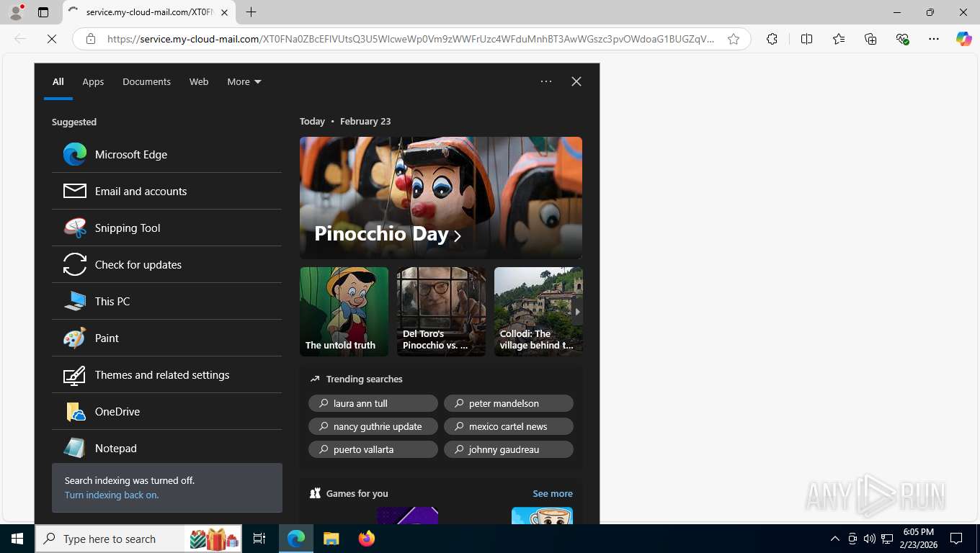Show hidden system tray icons
The image size is (980, 553).
(835, 539)
